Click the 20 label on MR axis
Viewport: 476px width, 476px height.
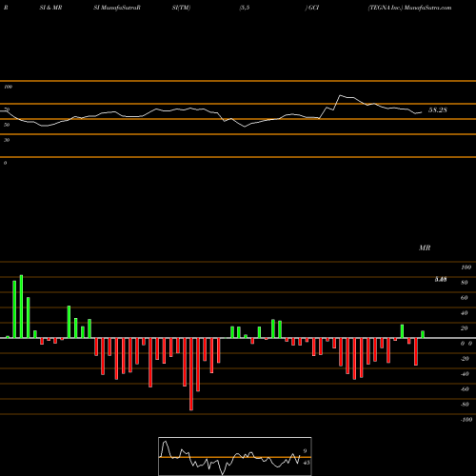465,328
